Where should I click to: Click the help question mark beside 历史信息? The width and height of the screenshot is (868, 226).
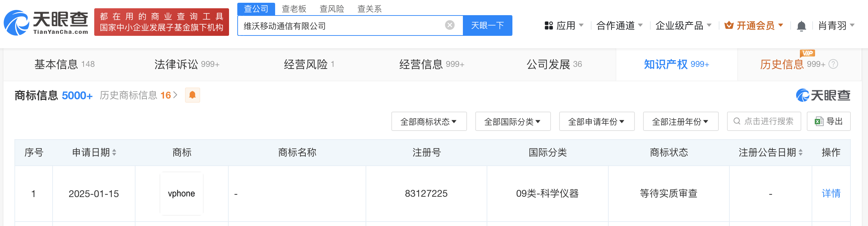point(833,64)
